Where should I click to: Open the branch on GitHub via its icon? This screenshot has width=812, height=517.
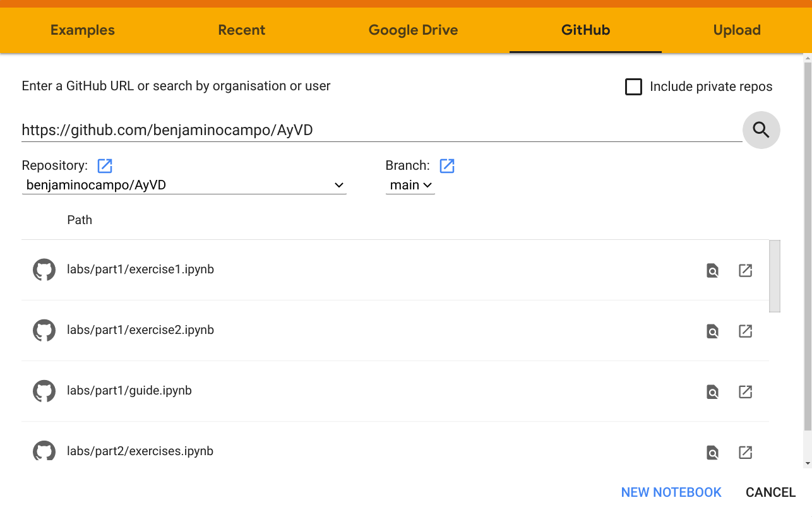[x=447, y=165]
